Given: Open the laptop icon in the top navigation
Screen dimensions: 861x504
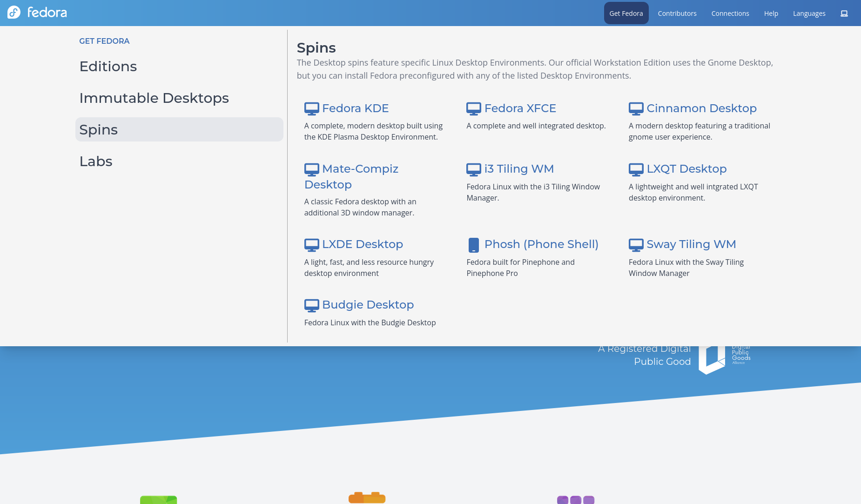Looking at the screenshot, I should (844, 13).
